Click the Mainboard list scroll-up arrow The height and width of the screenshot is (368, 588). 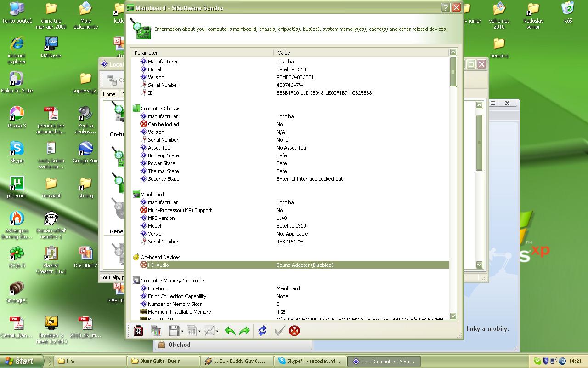tap(453, 52)
